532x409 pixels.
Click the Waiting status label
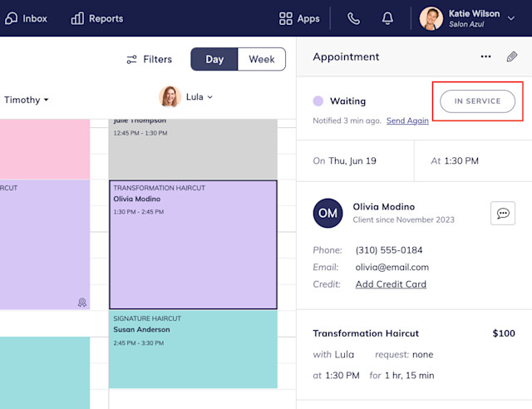[x=347, y=101]
